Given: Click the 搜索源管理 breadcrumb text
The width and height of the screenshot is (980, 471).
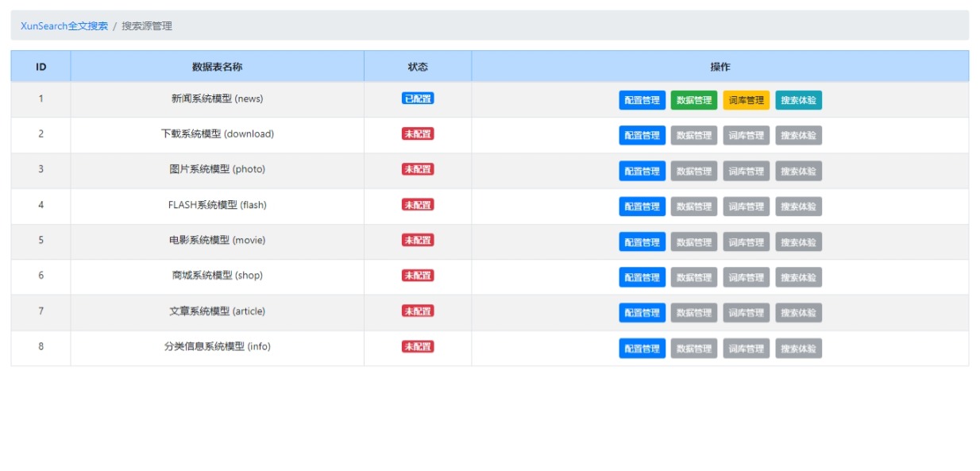Looking at the screenshot, I should (x=147, y=25).
